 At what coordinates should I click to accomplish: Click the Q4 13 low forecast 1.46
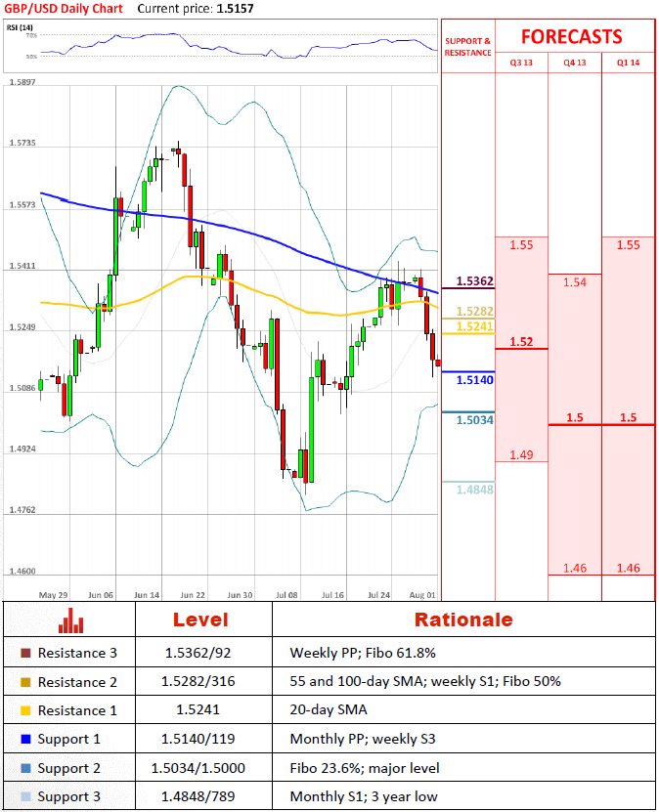coord(575,568)
